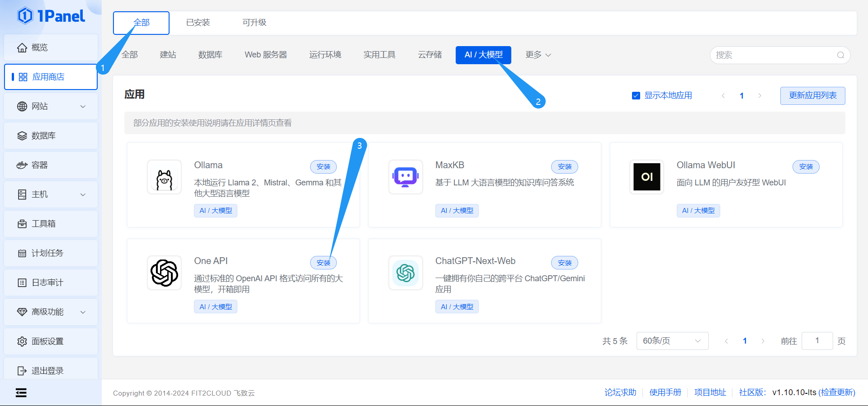This screenshot has height=406, width=868.
Task: Collapse sidebar using bottom menu icon
Action: point(21,392)
